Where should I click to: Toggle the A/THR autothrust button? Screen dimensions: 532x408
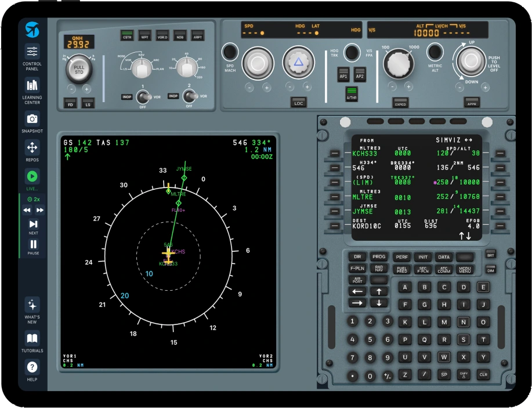pos(352,94)
